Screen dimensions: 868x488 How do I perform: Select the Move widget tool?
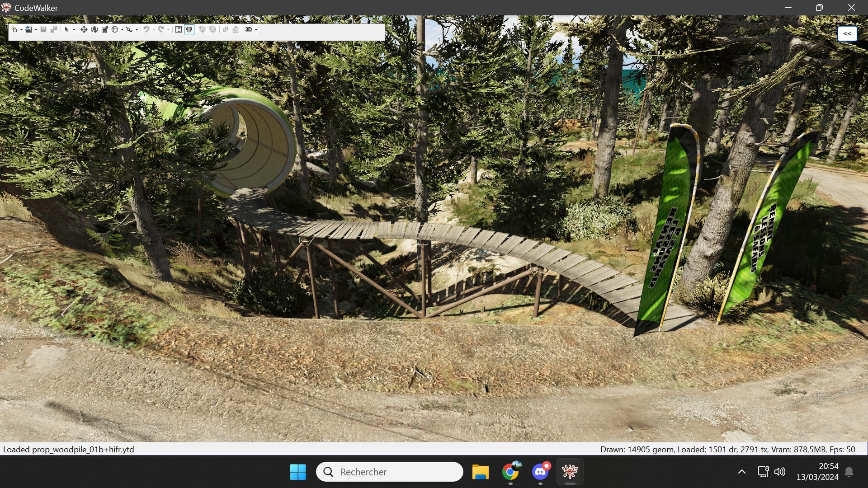[84, 30]
